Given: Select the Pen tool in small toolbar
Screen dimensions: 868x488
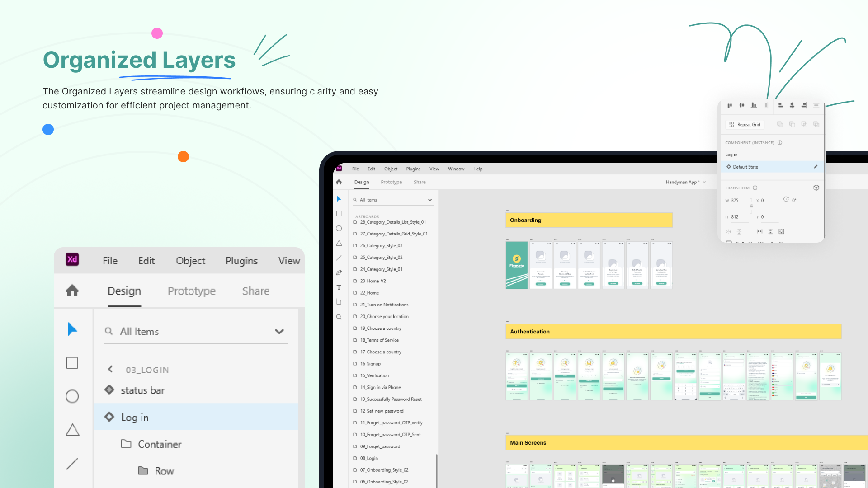Looking at the screenshot, I should tap(339, 272).
